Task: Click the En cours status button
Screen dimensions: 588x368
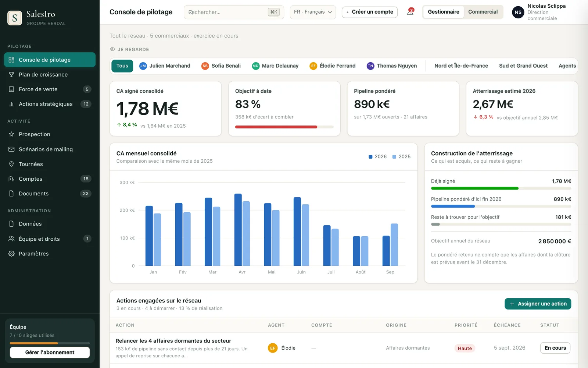Action: click(x=555, y=348)
